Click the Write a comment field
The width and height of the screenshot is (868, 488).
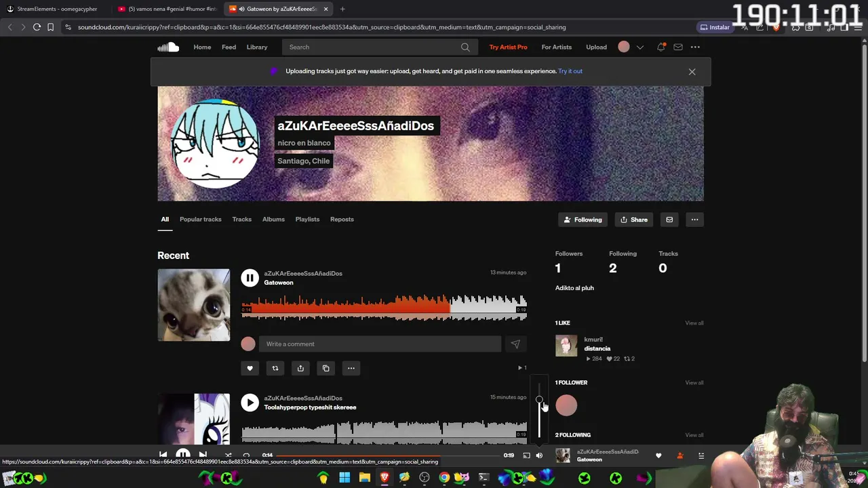point(380,344)
